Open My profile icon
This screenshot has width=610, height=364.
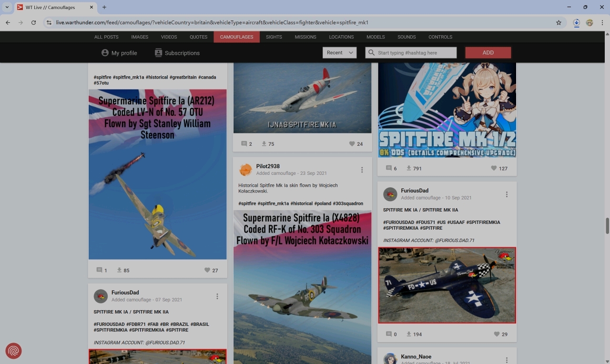click(x=105, y=53)
